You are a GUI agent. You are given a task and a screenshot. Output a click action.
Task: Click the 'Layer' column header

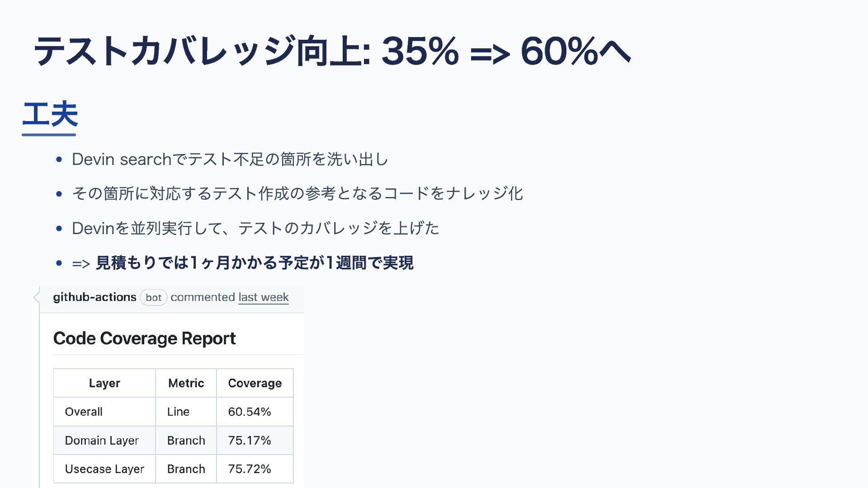click(x=104, y=383)
